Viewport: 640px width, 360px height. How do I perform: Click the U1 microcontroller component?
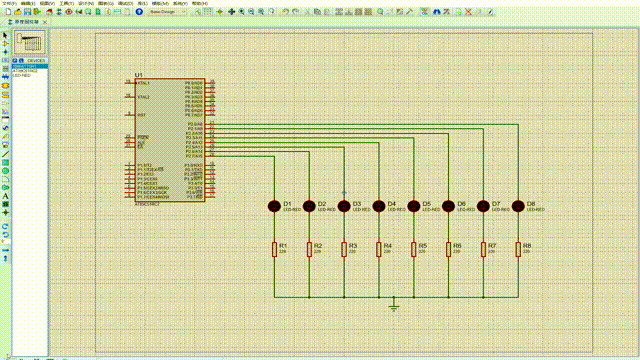click(x=170, y=140)
